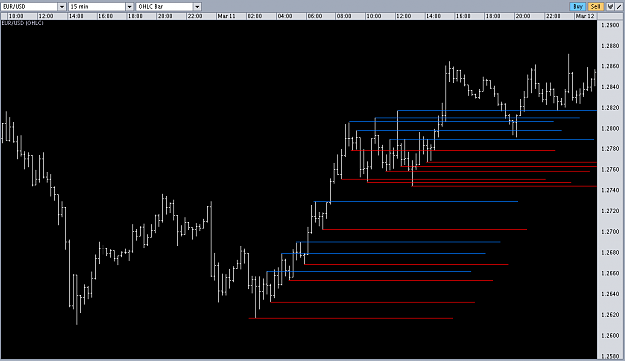Click the 1.2600 price axis label
The width and height of the screenshot is (625, 361).
point(610,335)
